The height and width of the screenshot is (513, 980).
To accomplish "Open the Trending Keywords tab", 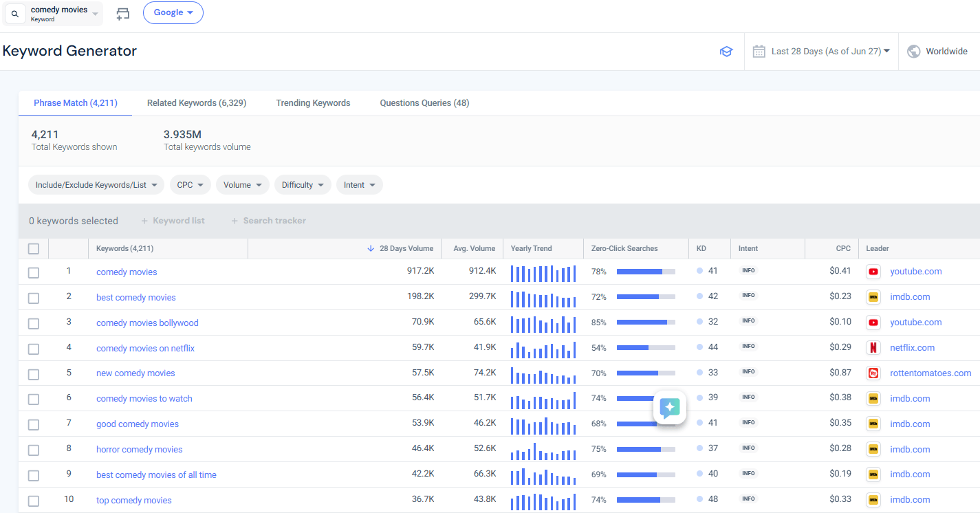I will [x=313, y=103].
